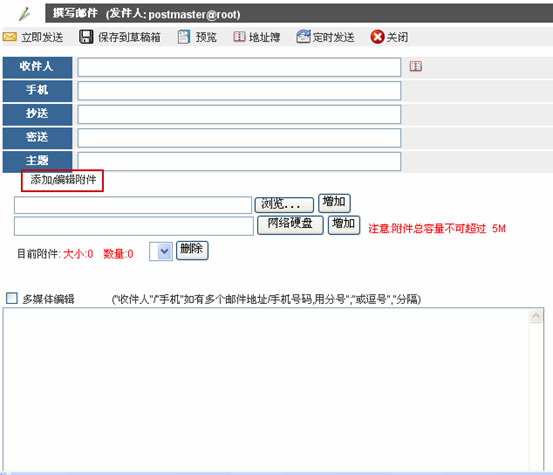Viewport: 553px width, 475px height.
Task: Click the message body scrollbar up arrow
Action: tap(536, 316)
